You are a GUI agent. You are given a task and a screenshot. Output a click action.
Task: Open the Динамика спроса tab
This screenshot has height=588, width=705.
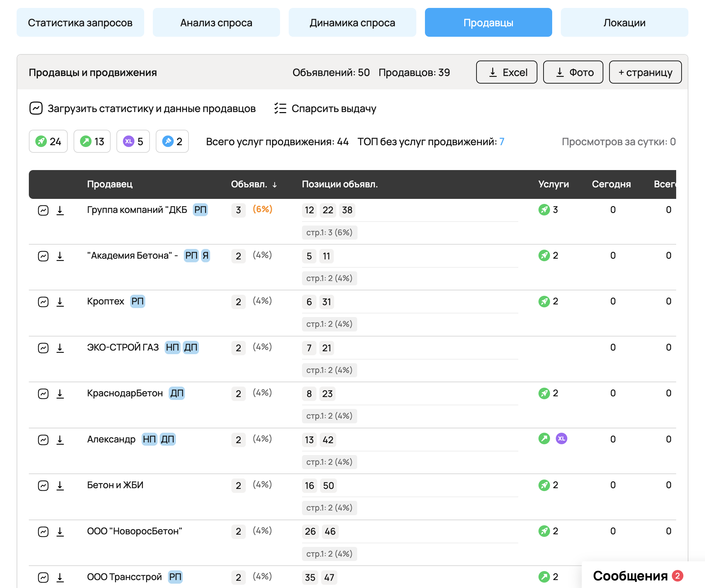point(352,23)
